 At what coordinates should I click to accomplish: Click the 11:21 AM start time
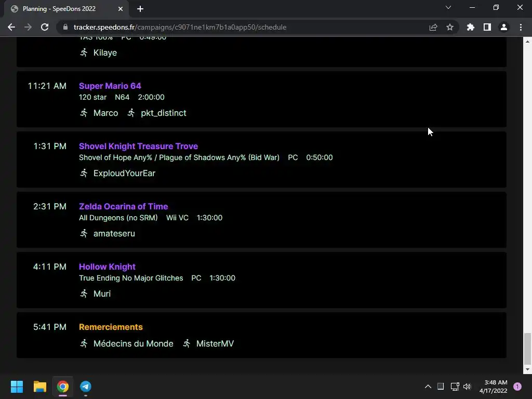47,86
